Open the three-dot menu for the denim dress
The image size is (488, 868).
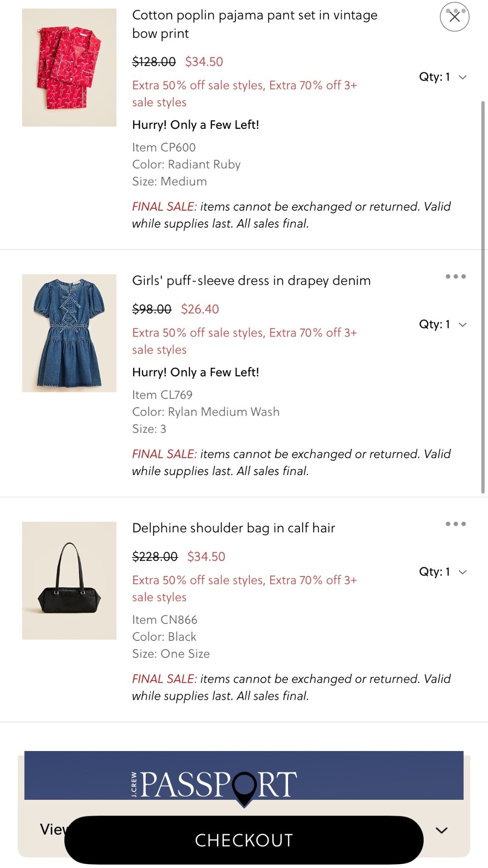tap(455, 276)
